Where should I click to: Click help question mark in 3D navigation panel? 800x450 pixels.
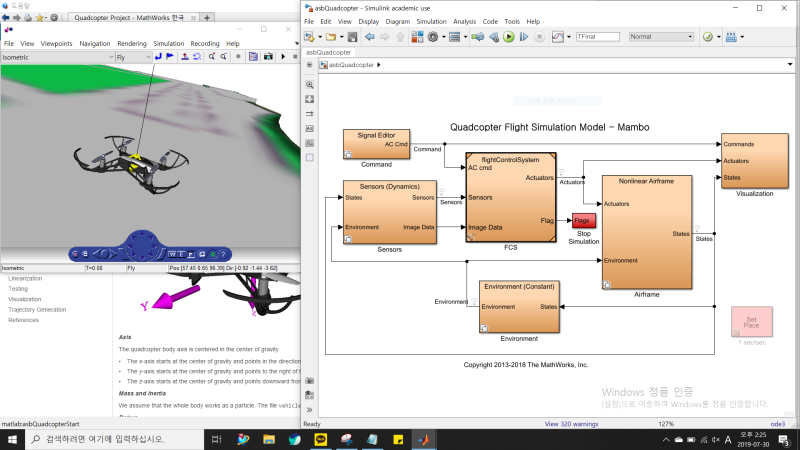(223, 254)
